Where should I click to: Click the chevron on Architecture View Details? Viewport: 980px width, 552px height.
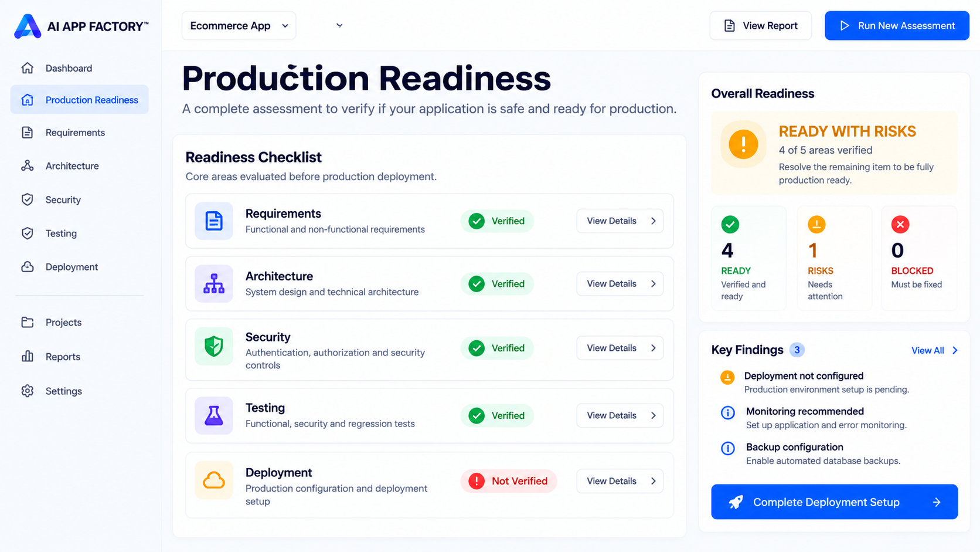pos(654,284)
